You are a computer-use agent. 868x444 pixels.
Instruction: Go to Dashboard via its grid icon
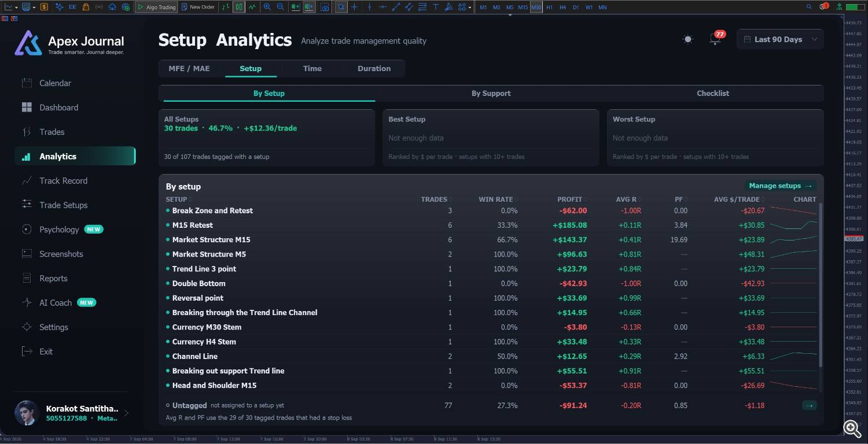[27, 108]
